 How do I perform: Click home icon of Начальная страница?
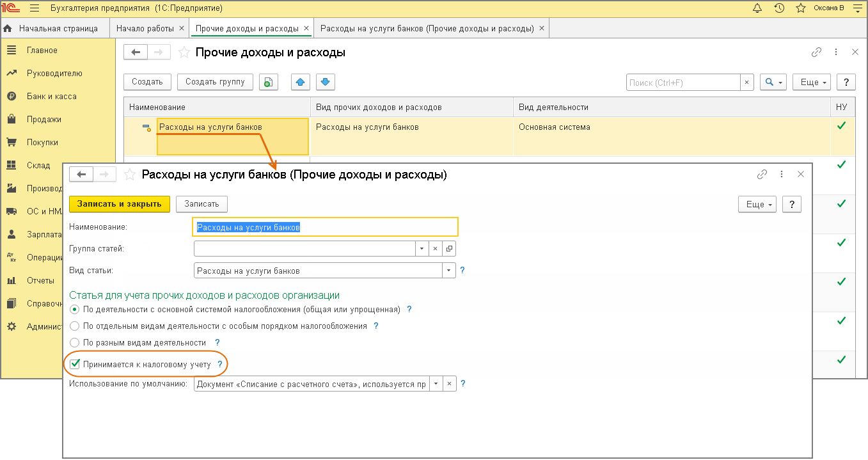tap(8, 29)
